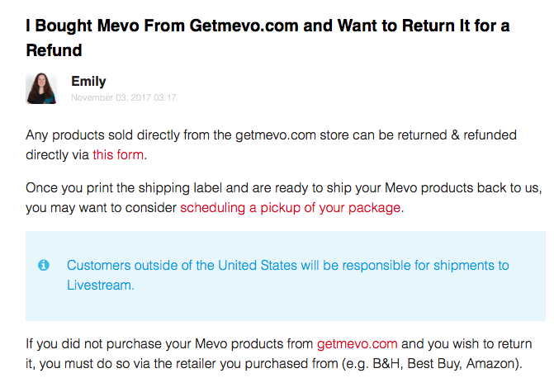Screen dimensions: 554x392
Task: Visit the red getmevo.com link
Action: [x=357, y=343]
